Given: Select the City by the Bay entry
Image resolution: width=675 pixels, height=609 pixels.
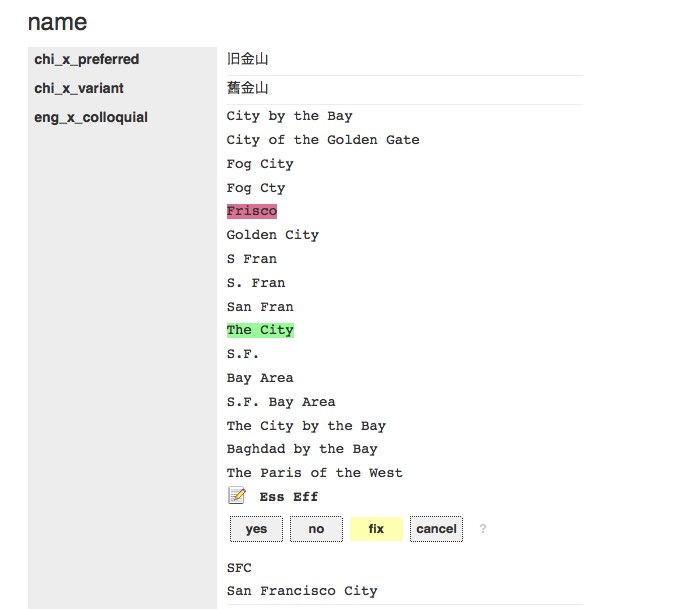Looking at the screenshot, I should click(x=289, y=116).
